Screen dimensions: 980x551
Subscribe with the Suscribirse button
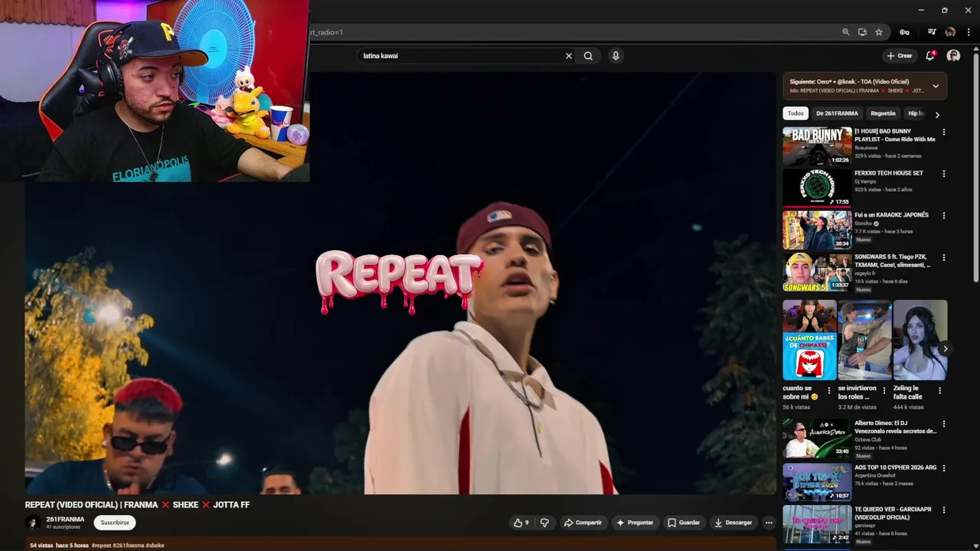pyautogui.click(x=115, y=523)
